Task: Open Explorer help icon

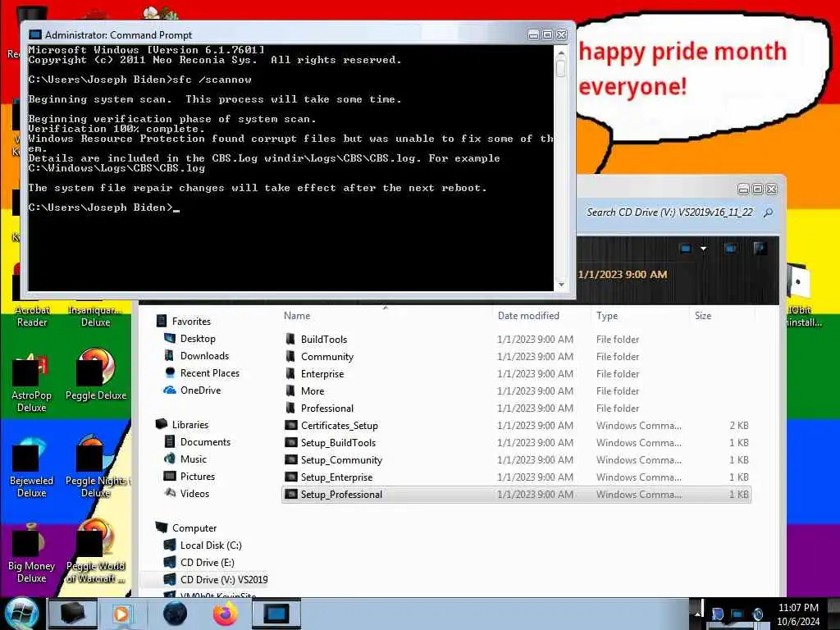Action: pos(760,248)
